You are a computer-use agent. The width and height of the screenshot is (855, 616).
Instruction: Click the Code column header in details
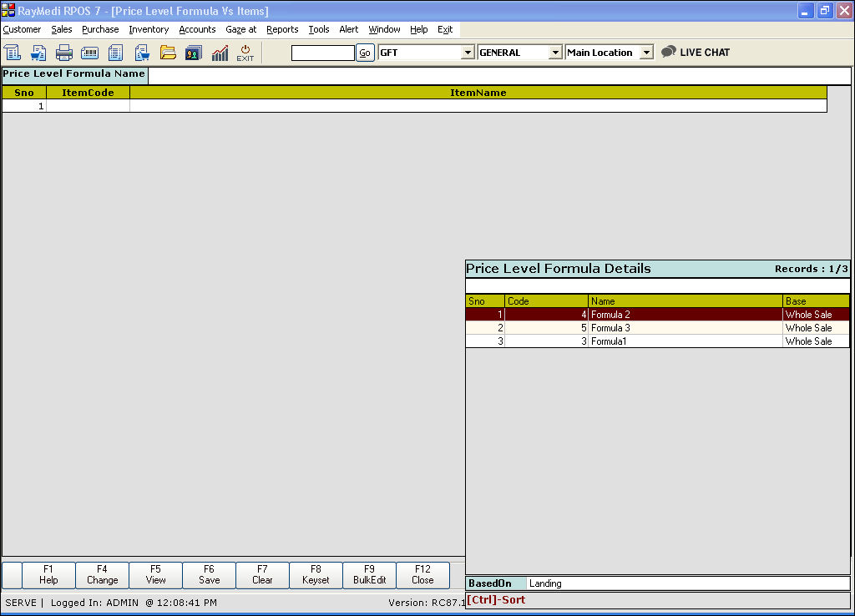(x=546, y=301)
